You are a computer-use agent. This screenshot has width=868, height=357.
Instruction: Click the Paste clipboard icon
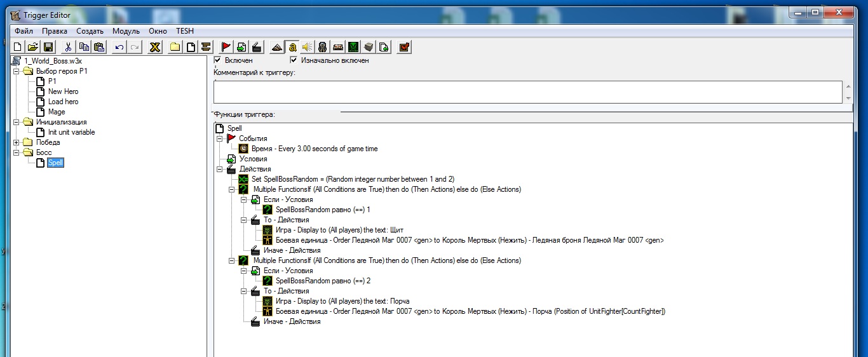tap(99, 46)
